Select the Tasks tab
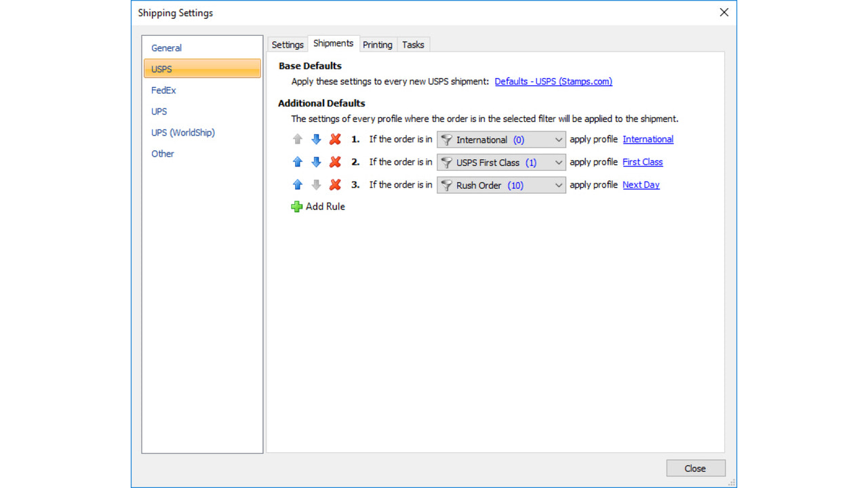This screenshot has width=868, height=488. [413, 44]
